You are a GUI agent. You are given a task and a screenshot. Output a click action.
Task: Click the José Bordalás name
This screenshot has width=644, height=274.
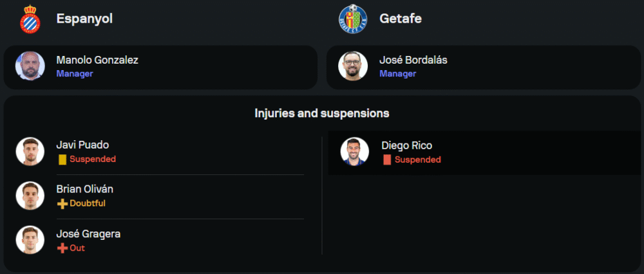point(413,60)
